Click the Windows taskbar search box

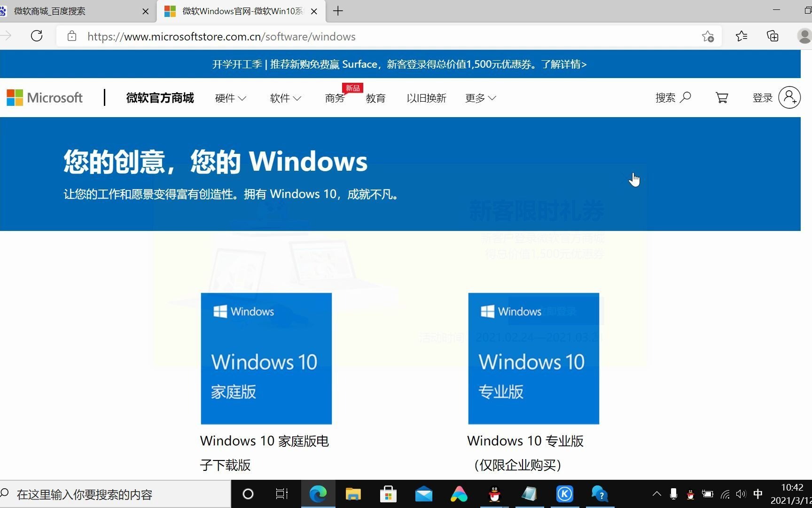click(115, 494)
